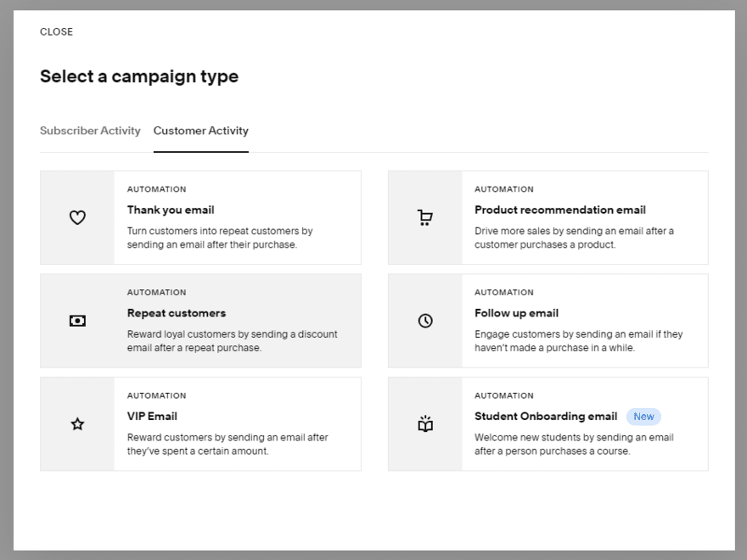This screenshot has height=560, width=747.
Task: Click the camera icon on Repeat customers card
Action: coord(77,321)
